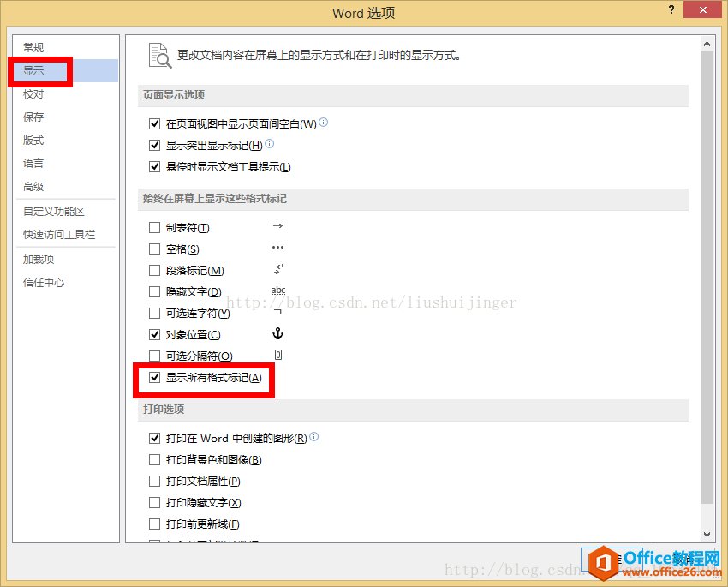The height and width of the screenshot is (587, 728).
Task: Click the tab arrow symbol icon
Action: (277, 226)
